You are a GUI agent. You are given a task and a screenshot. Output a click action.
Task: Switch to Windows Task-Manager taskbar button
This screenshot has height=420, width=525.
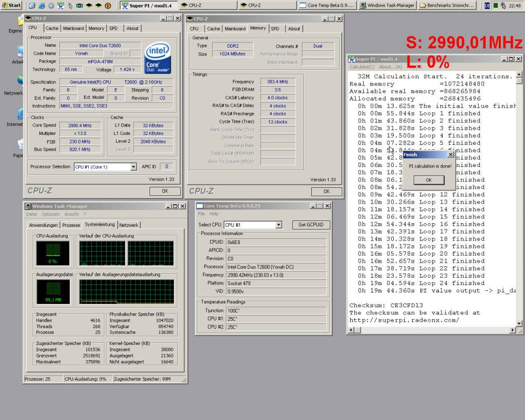[x=387, y=5]
